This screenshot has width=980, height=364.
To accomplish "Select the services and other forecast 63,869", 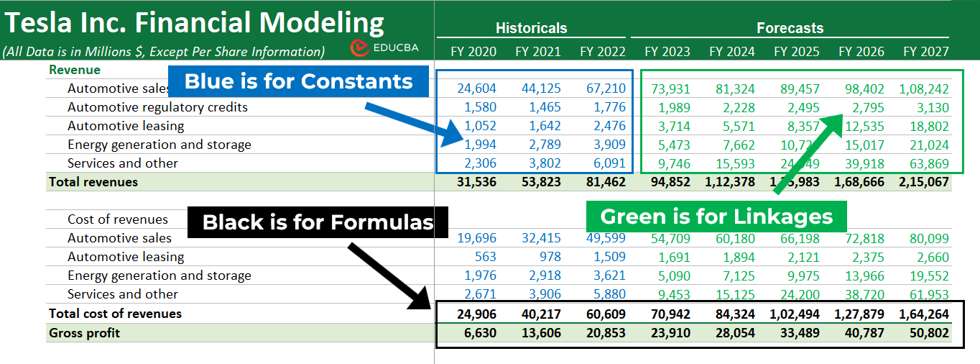I will [x=929, y=164].
